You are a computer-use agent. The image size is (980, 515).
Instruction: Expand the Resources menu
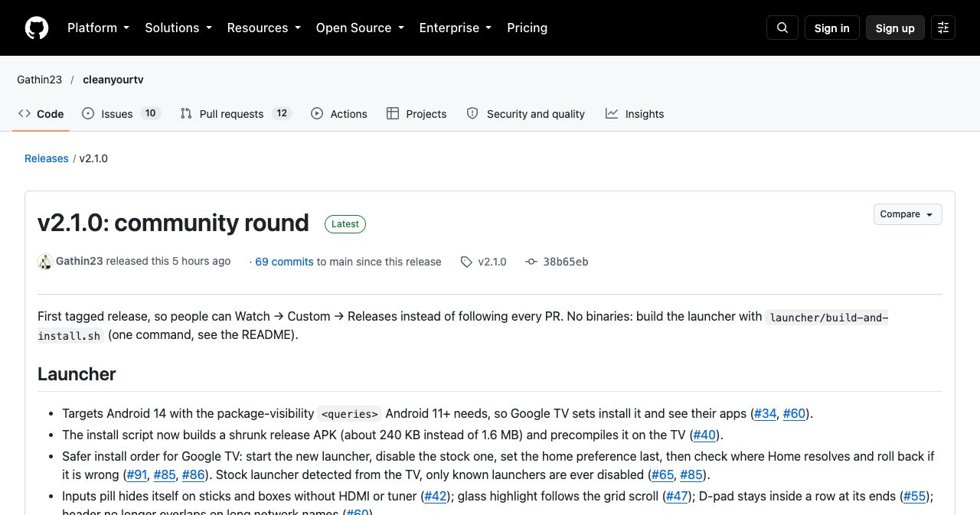(263, 28)
